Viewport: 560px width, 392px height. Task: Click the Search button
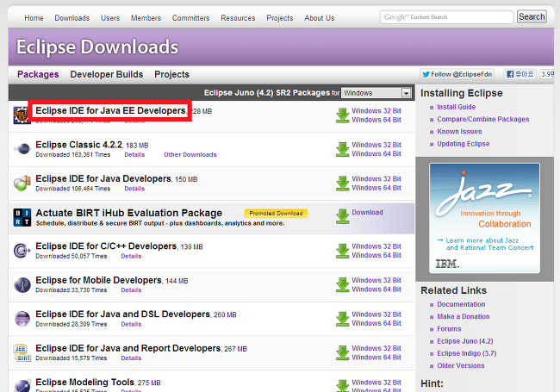point(532,16)
